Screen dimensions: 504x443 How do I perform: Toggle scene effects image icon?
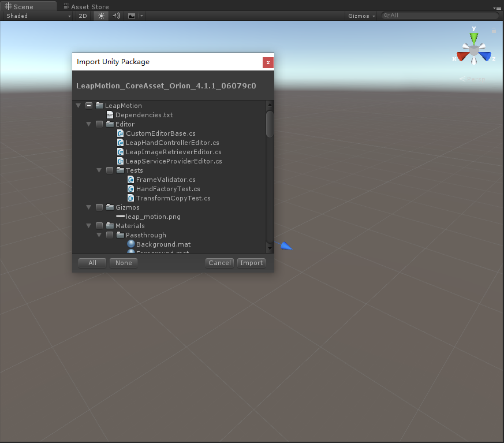132,16
